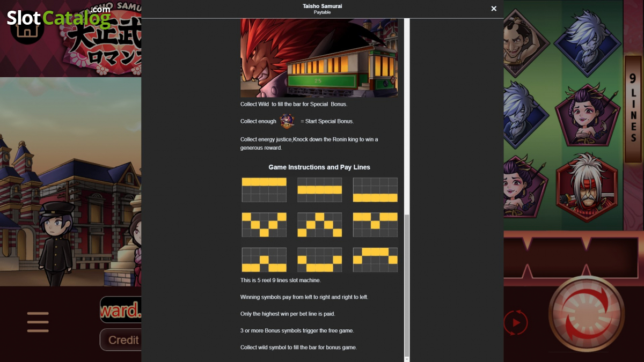The image size is (644, 362).
Task: Spin the reels with the red button
Action: pos(587,314)
